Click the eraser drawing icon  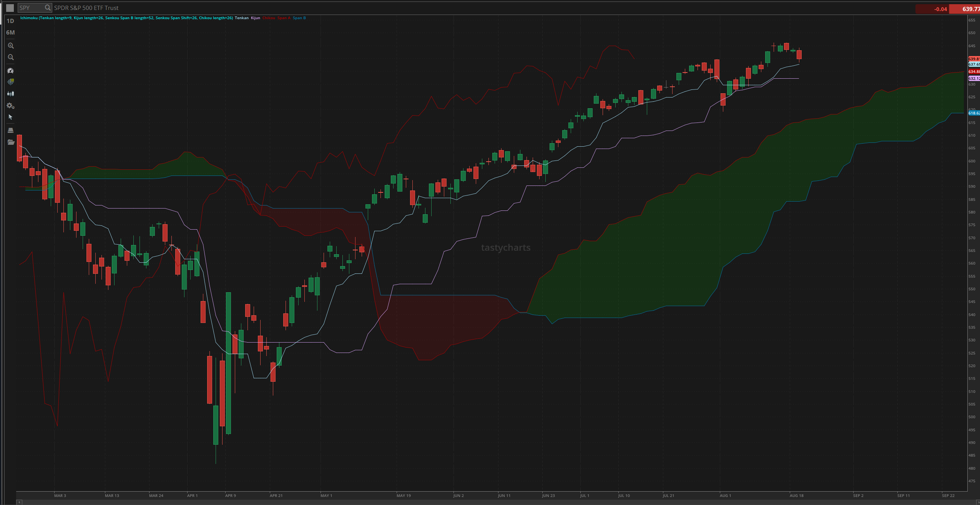click(x=11, y=130)
